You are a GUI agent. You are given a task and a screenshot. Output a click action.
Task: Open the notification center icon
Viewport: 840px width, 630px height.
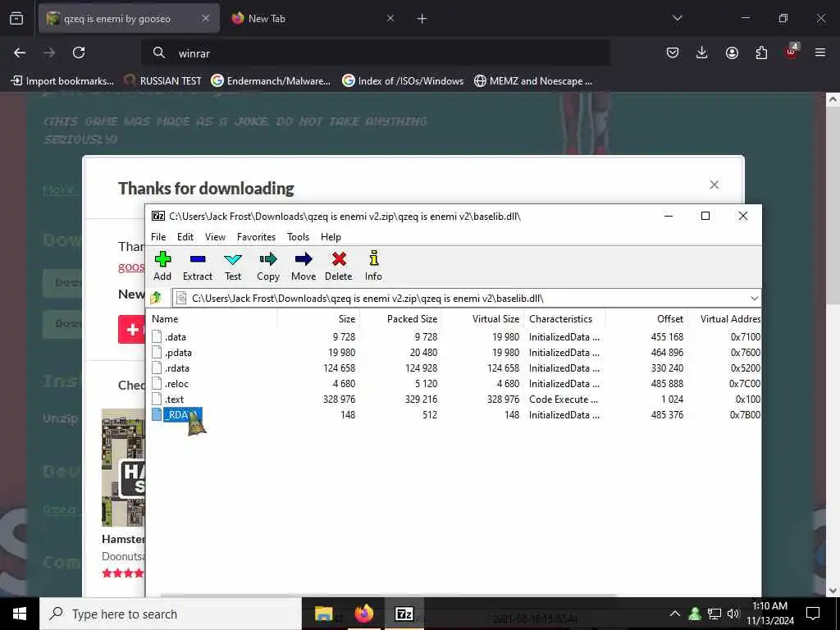tap(813, 614)
